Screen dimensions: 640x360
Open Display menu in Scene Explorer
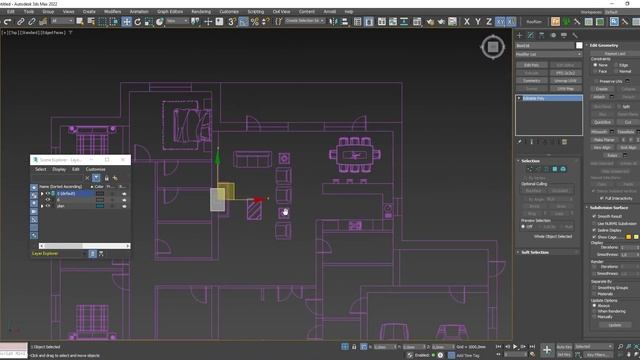pos(59,169)
